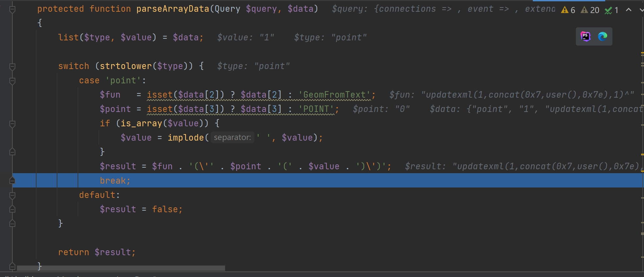Click the $fun inline debugger value
Screen dimensions: 644x277
(511, 95)
